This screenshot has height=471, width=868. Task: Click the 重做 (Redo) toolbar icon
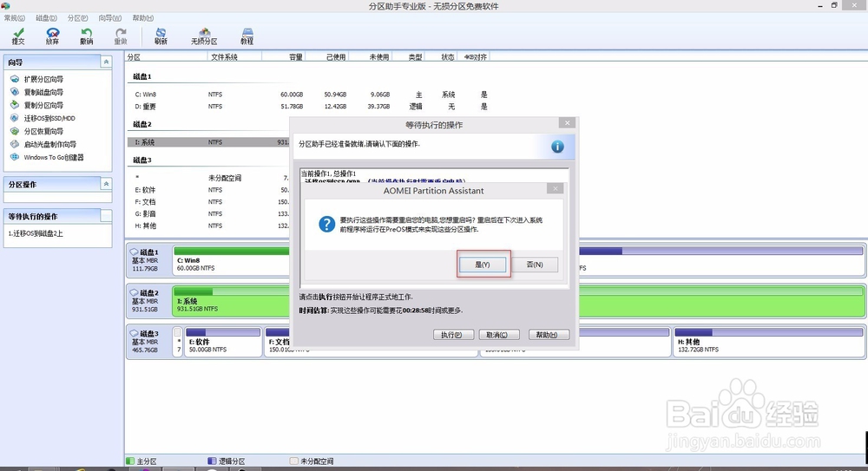pos(121,36)
